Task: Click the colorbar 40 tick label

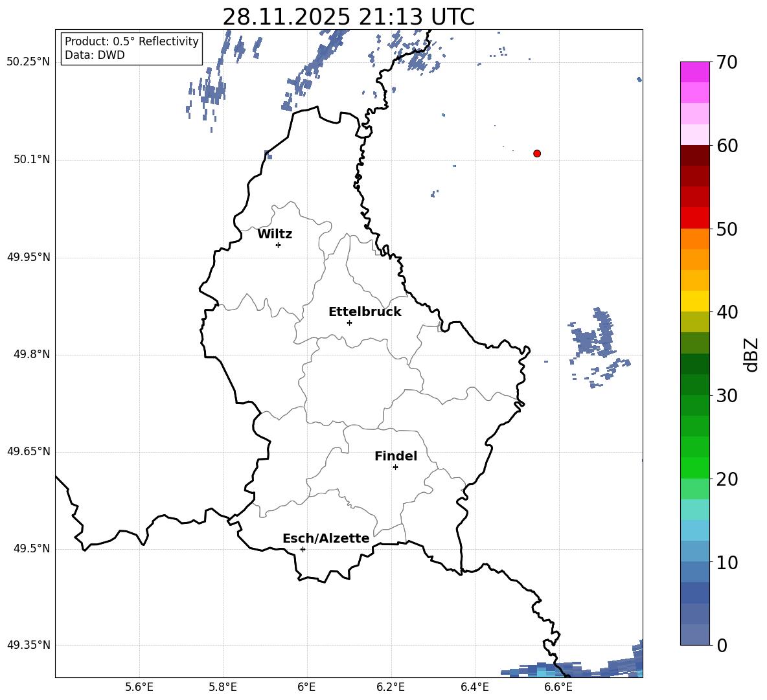Action: click(727, 312)
